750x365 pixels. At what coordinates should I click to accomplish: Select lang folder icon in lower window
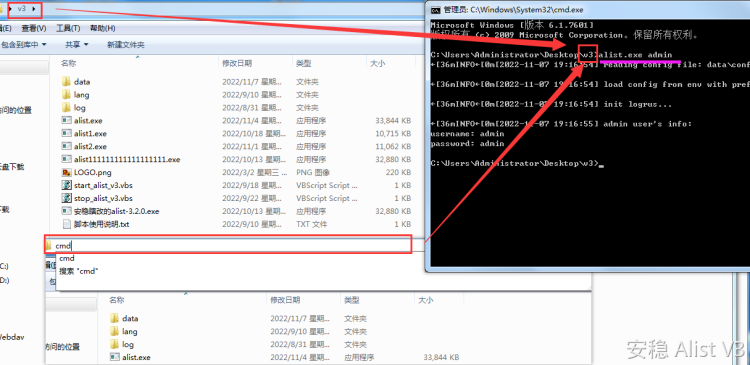(x=114, y=331)
